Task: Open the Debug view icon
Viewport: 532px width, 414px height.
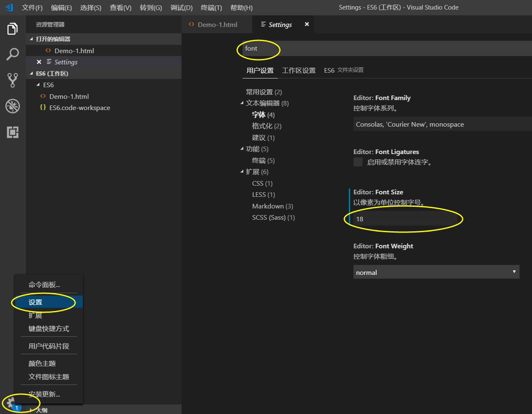Action: 12,106
